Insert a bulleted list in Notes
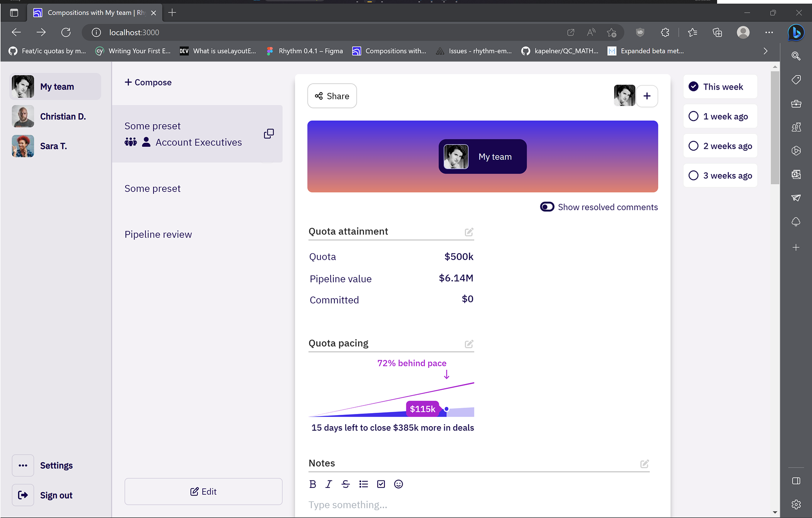The image size is (812, 518). click(x=363, y=484)
